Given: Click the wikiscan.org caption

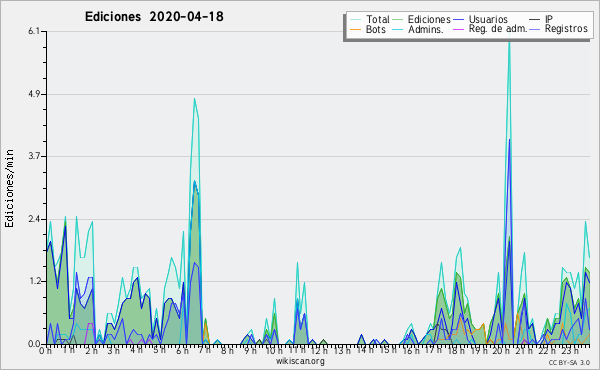Looking at the screenshot, I should 300,361.
